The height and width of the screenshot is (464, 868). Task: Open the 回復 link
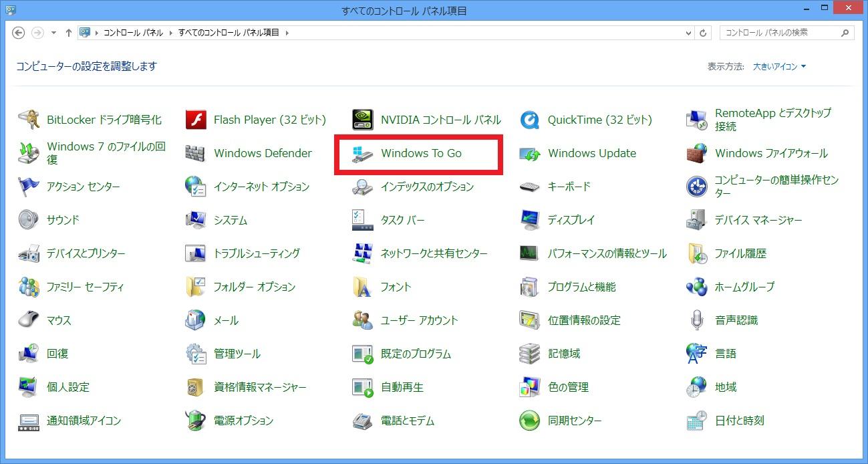coord(57,354)
